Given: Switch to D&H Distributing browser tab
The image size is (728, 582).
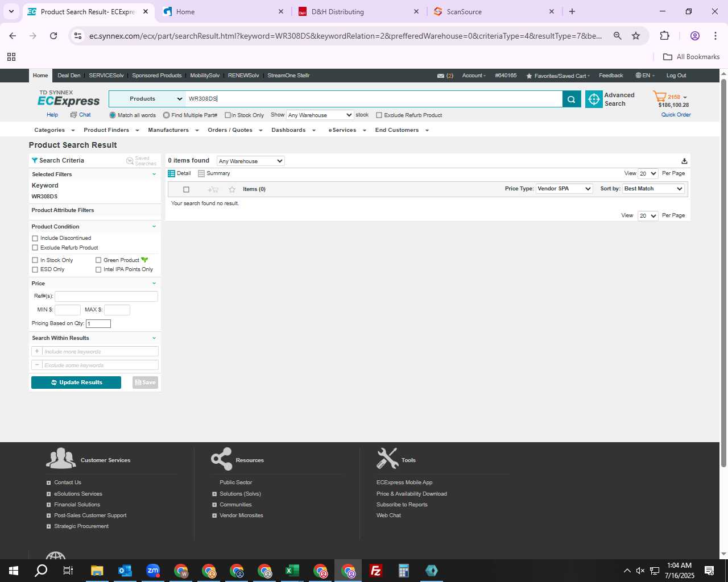Looking at the screenshot, I should [358, 11].
